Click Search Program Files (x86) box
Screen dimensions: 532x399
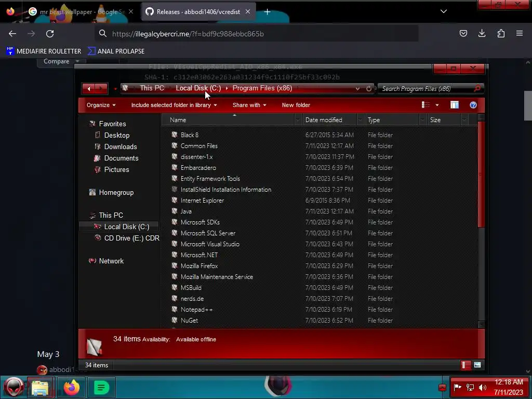(x=431, y=88)
